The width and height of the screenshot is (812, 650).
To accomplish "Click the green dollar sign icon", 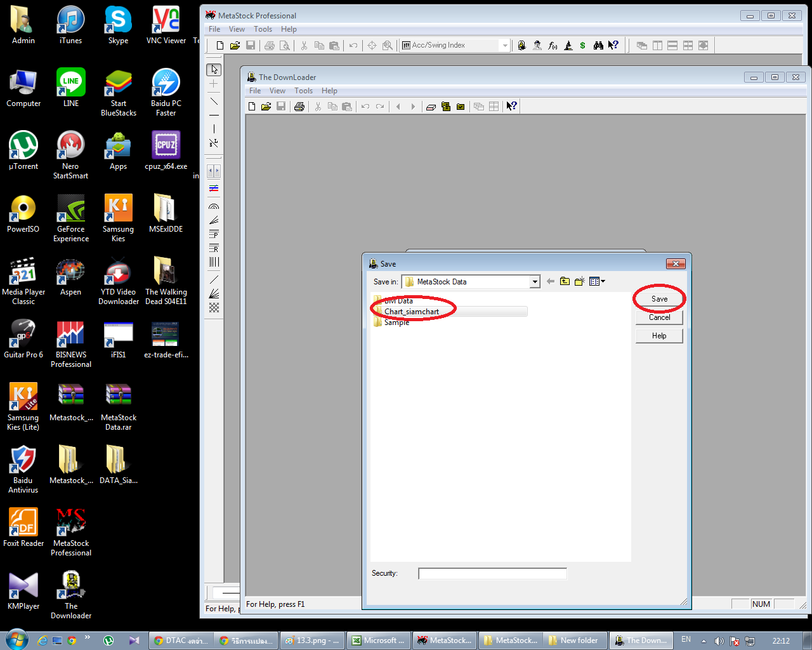I will tap(582, 46).
